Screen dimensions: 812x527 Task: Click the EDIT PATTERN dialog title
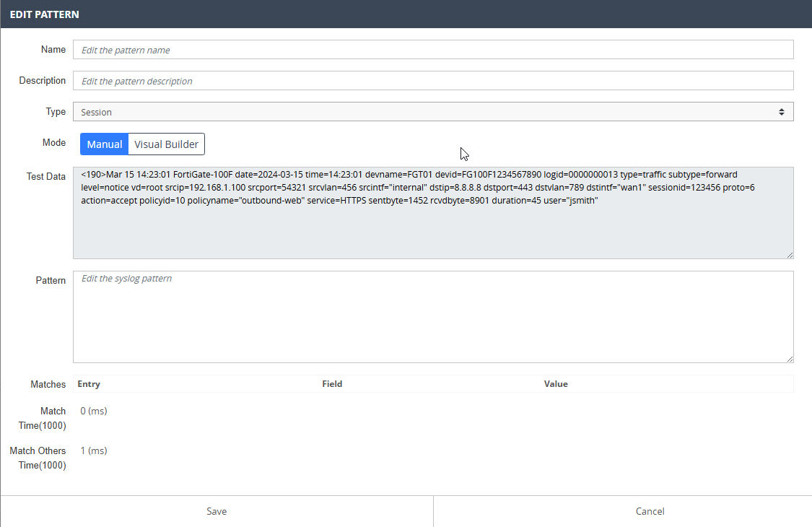45,14
